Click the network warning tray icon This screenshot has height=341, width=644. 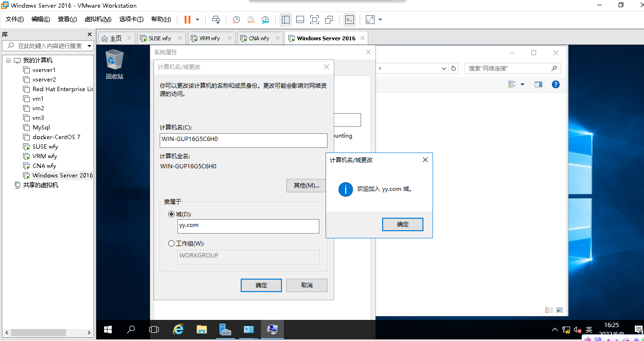pos(566,330)
